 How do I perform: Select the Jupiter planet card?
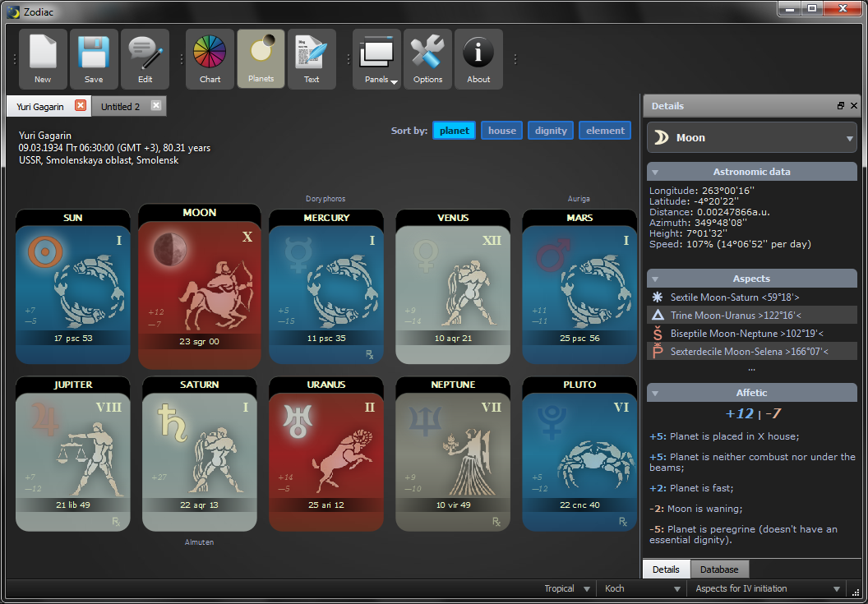73,454
